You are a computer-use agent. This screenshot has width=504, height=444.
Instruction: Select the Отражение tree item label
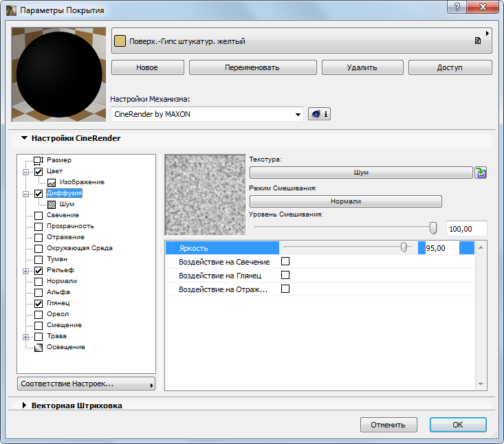tap(65, 237)
